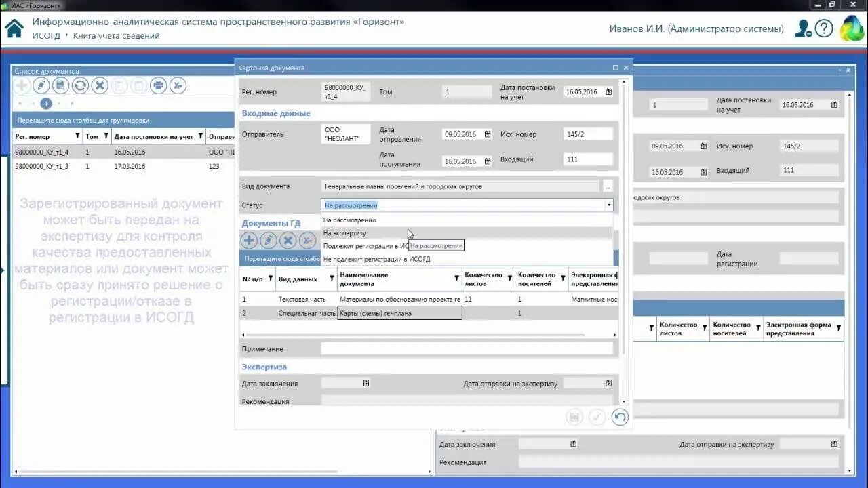Open Вид документа picker ellipsis button

tap(608, 186)
